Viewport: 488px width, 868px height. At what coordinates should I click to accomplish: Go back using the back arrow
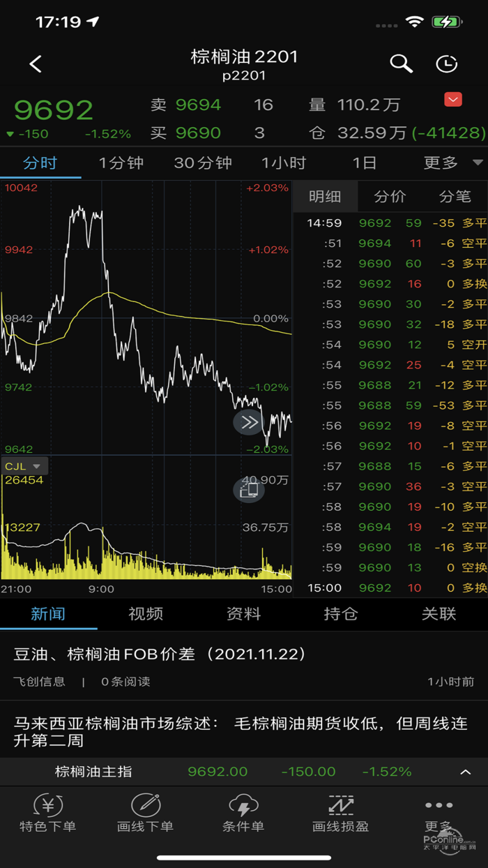[x=36, y=64]
